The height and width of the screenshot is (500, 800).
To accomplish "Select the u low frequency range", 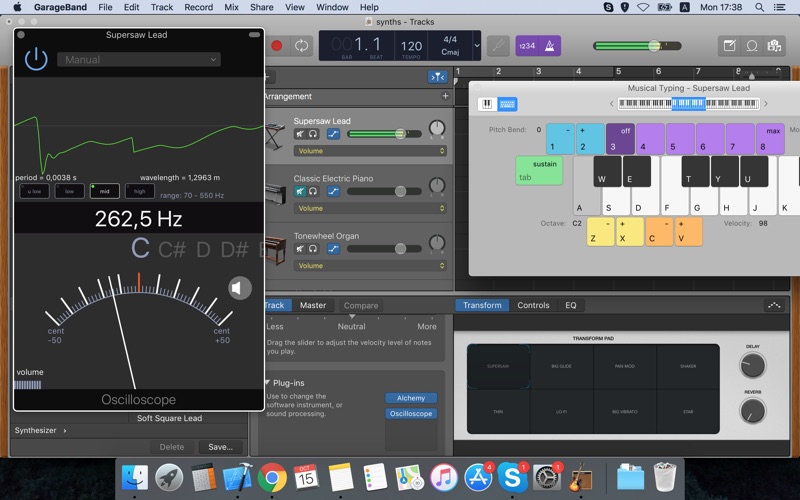I will coord(34,191).
